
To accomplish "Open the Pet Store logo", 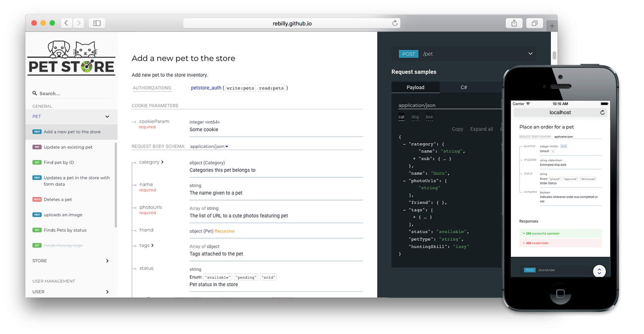I will click(71, 57).
